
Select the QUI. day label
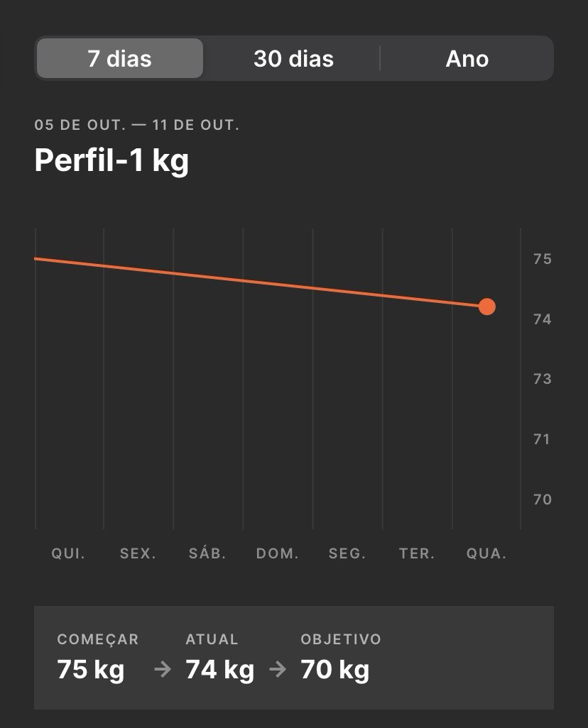tap(68, 553)
